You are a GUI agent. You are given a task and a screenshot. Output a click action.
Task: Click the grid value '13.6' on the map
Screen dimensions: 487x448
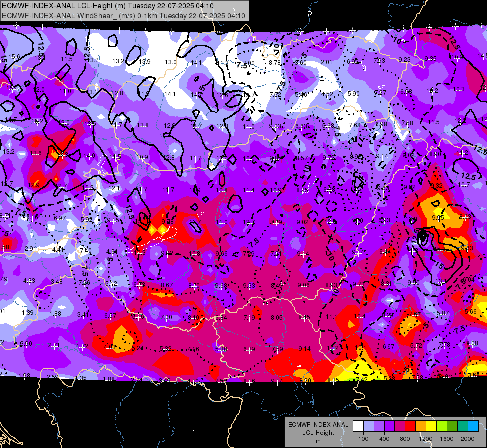tap(36, 153)
